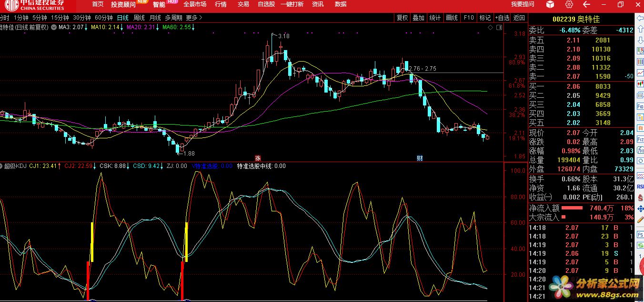Click the RSI sidebar icon

[x=640, y=187]
